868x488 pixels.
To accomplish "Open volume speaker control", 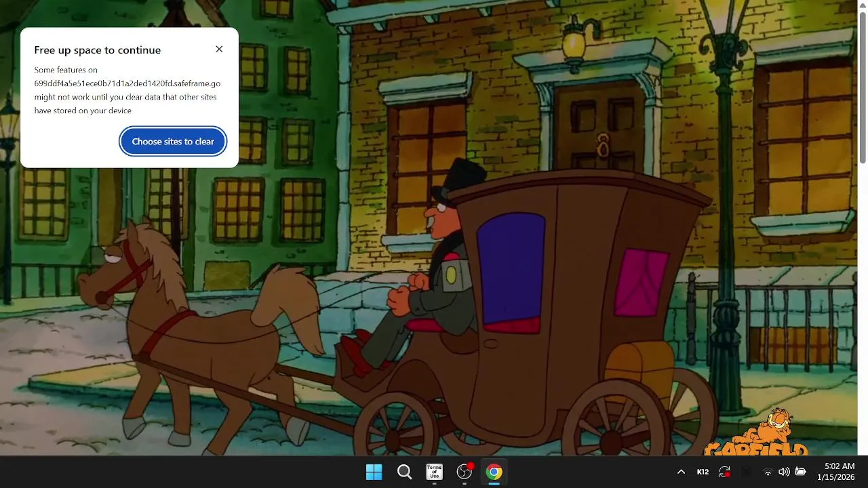I will (x=784, y=472).
